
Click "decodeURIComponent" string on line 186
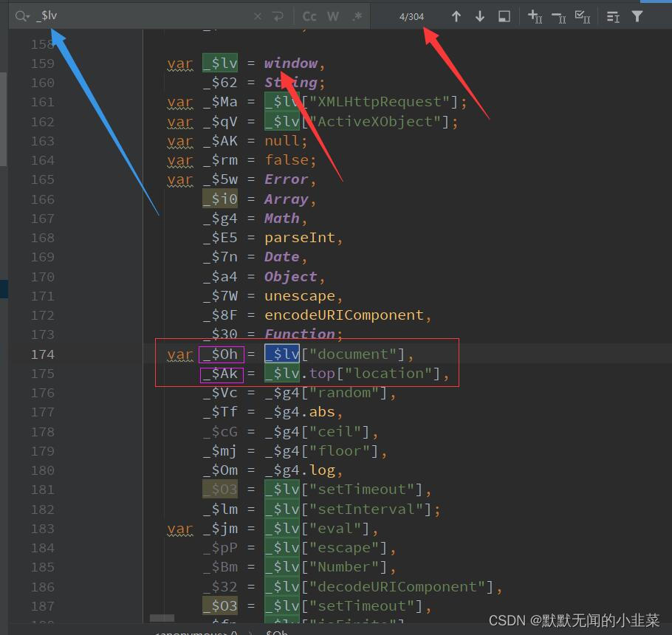397,587
